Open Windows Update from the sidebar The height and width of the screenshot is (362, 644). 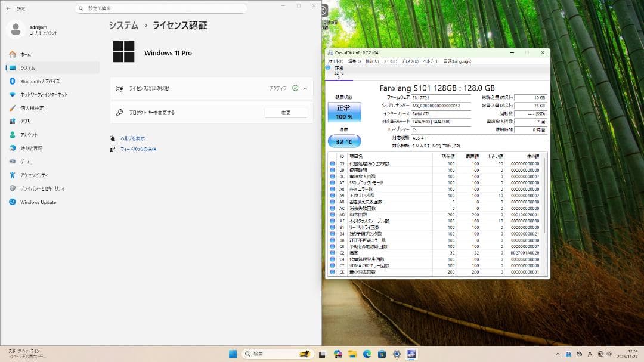pyautogui.click(x=39, y=202)
